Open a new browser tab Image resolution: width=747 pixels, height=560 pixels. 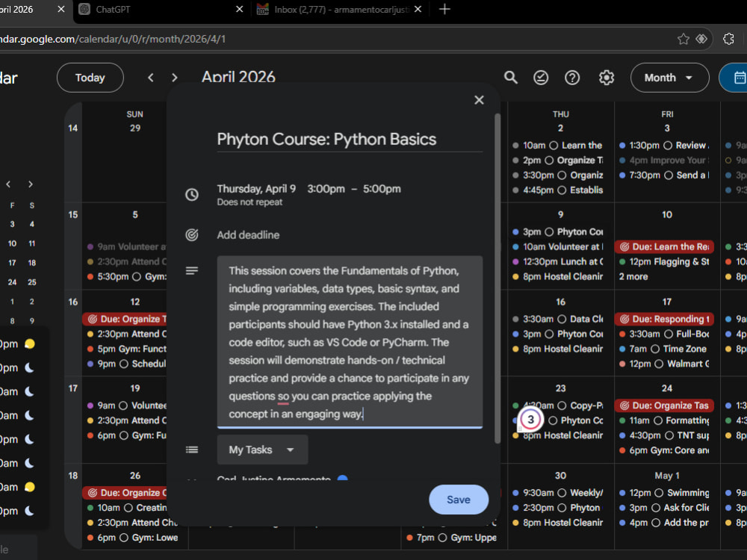pos(444,9)
